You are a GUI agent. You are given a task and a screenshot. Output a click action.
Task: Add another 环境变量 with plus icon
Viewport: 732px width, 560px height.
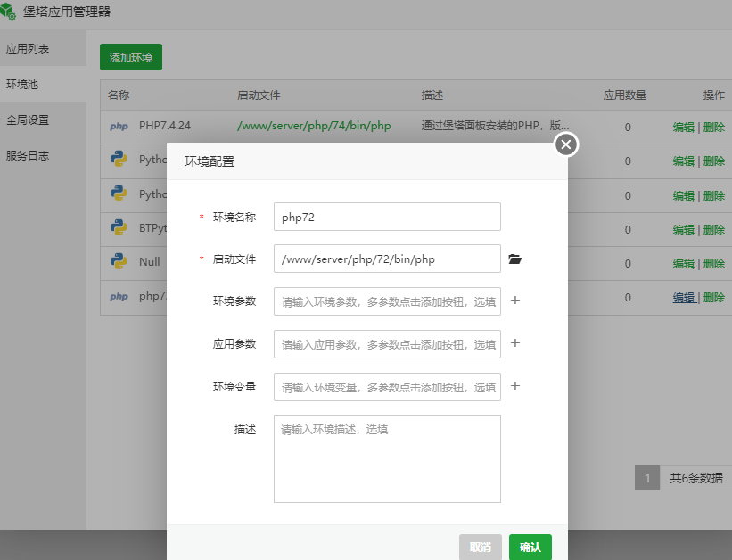tap(515, 386)
